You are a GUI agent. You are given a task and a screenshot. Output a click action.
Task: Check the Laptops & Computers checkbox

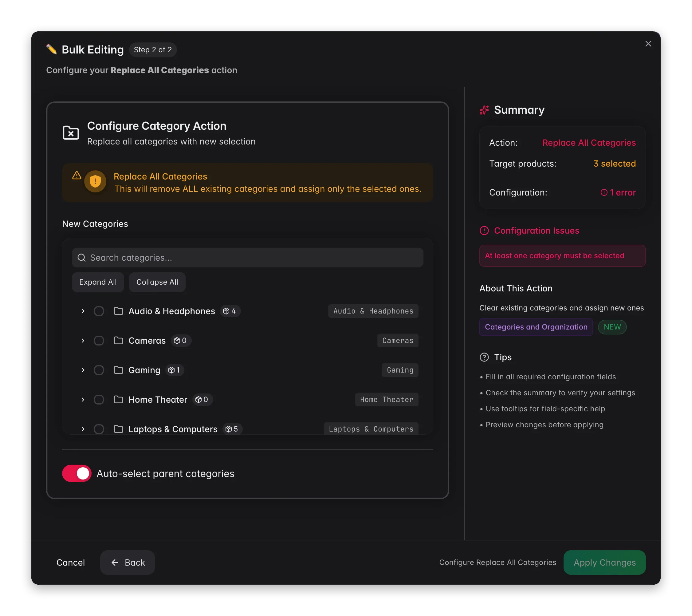tap(99, 429)
